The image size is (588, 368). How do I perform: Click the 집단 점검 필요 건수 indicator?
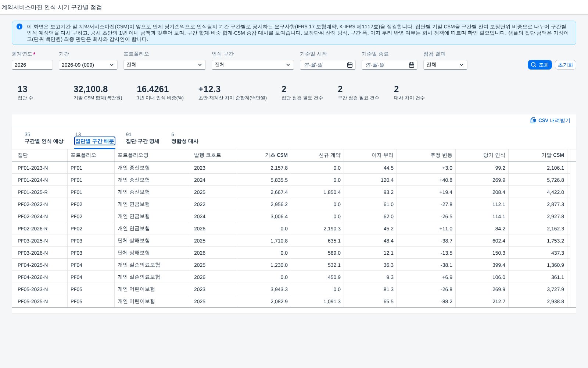pos(302,92)
